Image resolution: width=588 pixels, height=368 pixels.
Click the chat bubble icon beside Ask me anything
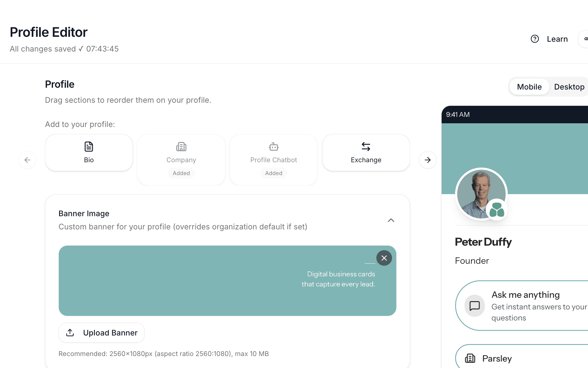[x=475, y=306]
